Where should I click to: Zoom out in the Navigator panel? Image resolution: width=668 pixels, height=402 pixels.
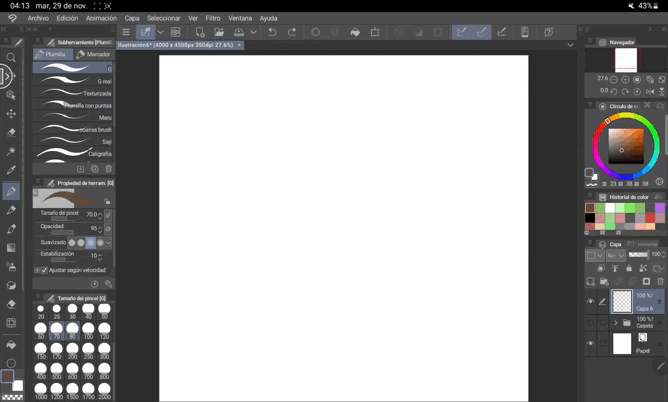[614, 80]
